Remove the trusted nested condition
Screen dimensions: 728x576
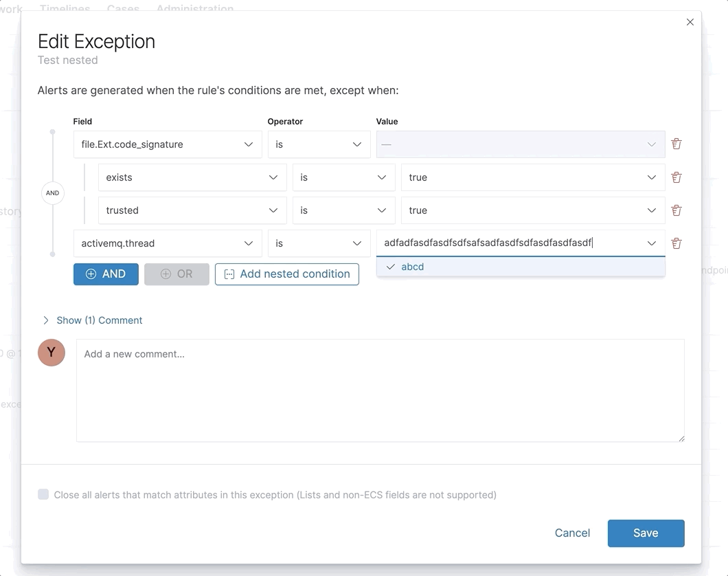(676, 210)
